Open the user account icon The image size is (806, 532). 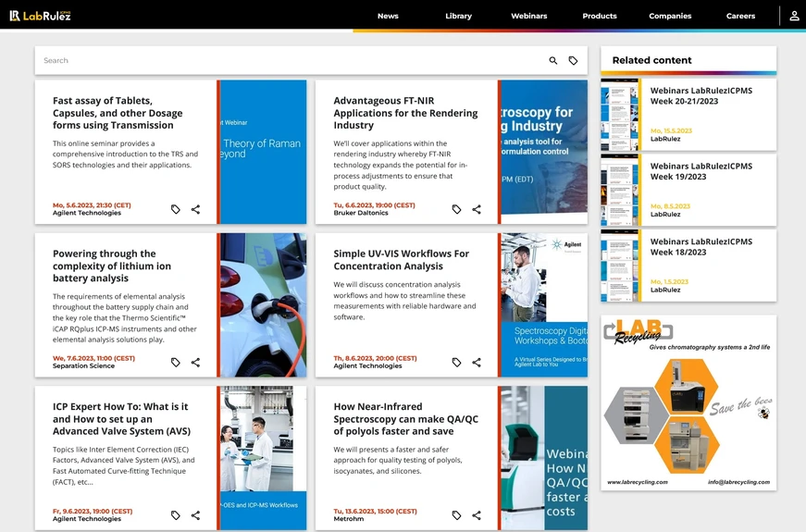(794, 16)
